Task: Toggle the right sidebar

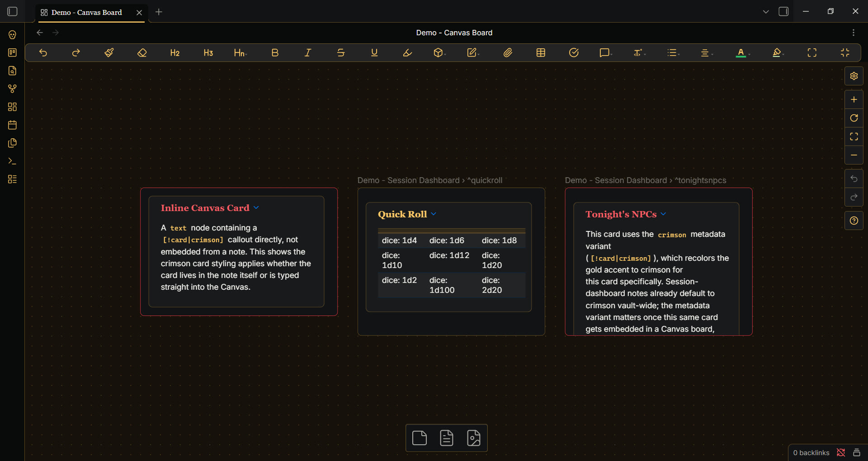Action: [x=783, y=11]
